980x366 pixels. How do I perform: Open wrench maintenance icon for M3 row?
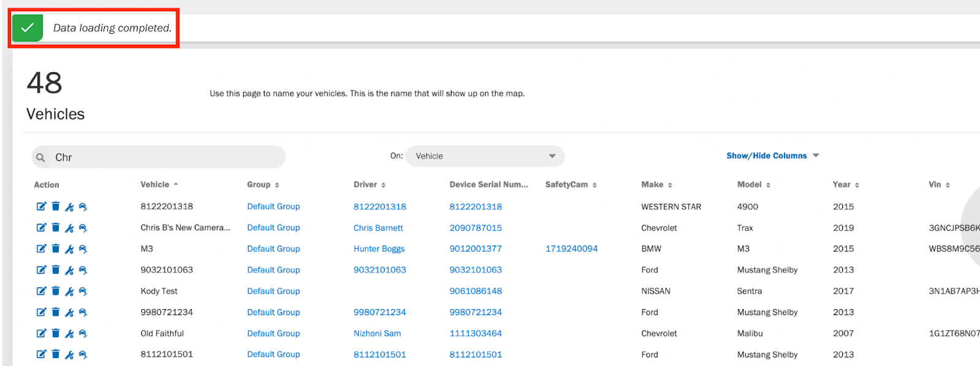tap(69, 249)
